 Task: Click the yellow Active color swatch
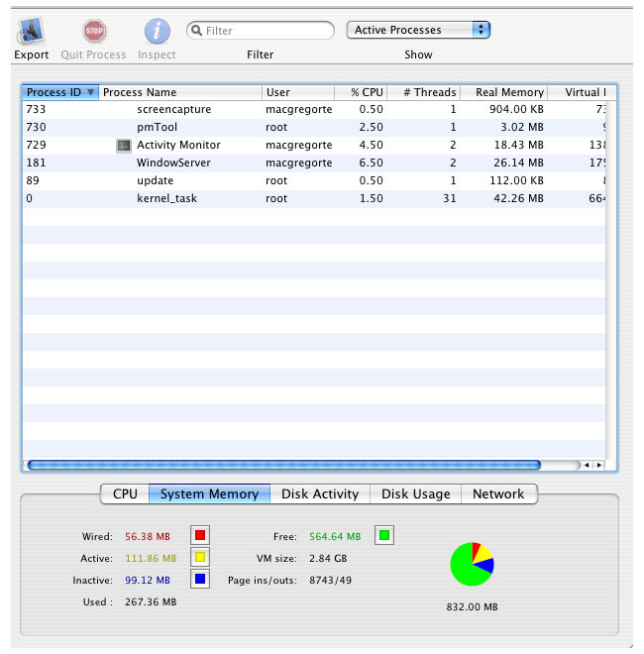pos(199,559)
